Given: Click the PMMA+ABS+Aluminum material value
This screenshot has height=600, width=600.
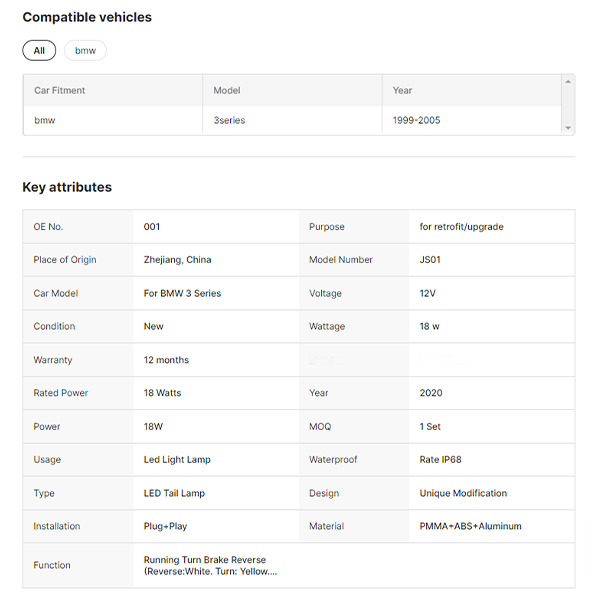Looking at the screenshot, I should [470, 526].
